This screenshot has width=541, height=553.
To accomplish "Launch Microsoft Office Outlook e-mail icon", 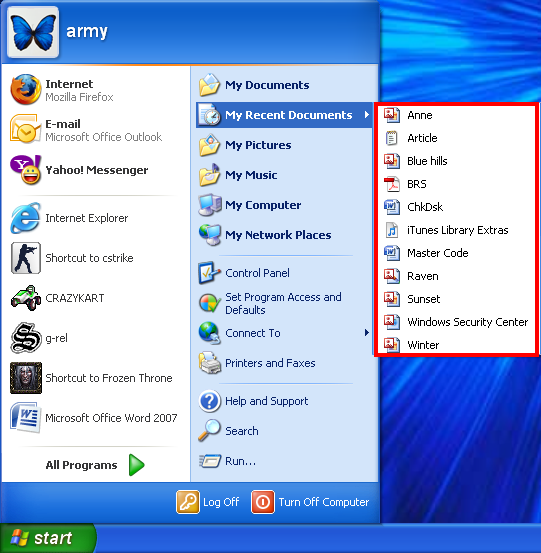I will (25, 129).
